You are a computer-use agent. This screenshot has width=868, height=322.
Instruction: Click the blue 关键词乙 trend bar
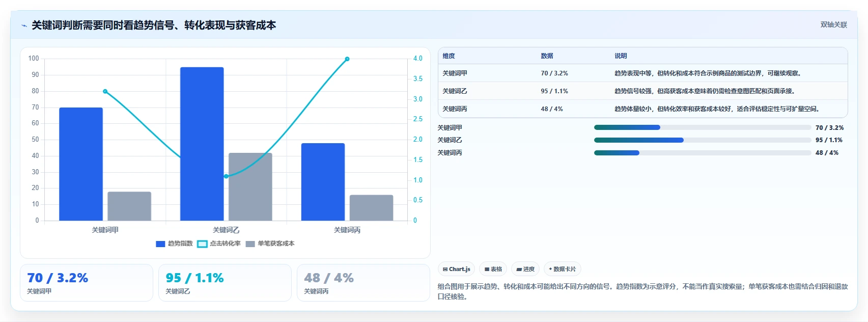202,144
